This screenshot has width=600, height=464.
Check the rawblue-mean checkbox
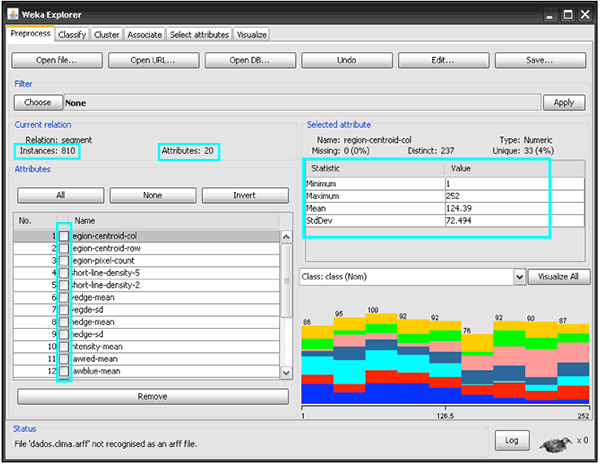click(x=64, y=371)
